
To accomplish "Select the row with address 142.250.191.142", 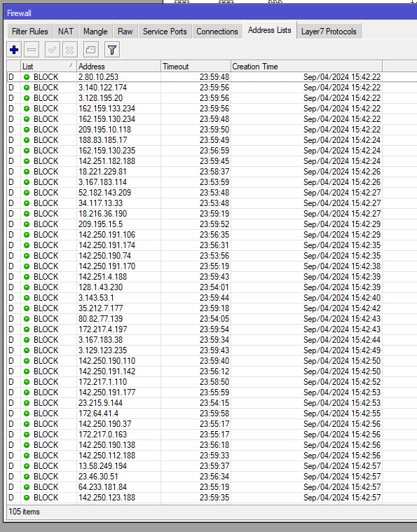I will pyautogui.click(x=212, y=371).
